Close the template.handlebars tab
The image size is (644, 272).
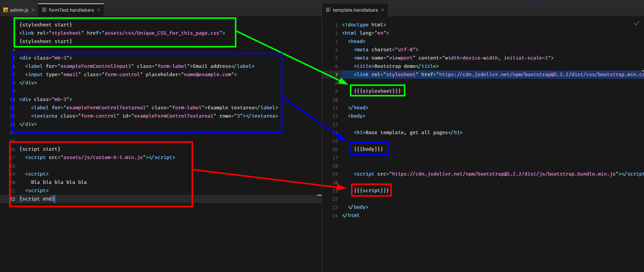(x=383, y=10)
